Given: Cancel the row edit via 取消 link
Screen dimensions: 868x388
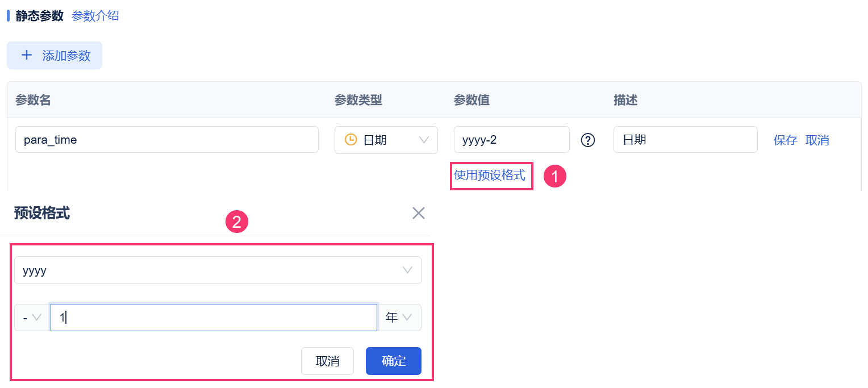Looking at the screenshot, I should [x=817, y=140].
